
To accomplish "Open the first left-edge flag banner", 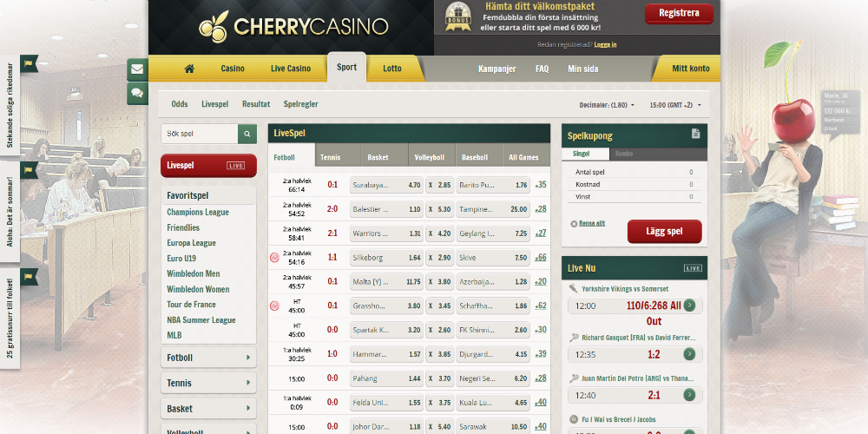I will 30,63.
